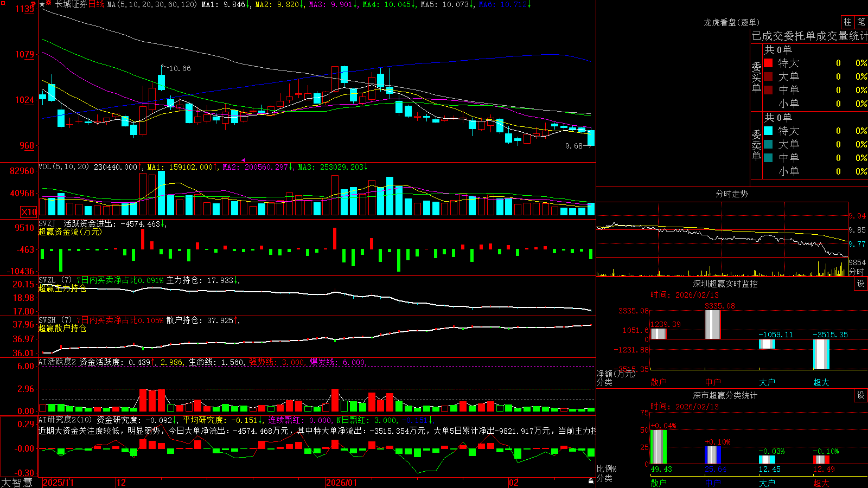The image size is (868, 488).
Task: Switch 龙虎看盘 to 笔 tick view
Action: (x=861, y=22)
